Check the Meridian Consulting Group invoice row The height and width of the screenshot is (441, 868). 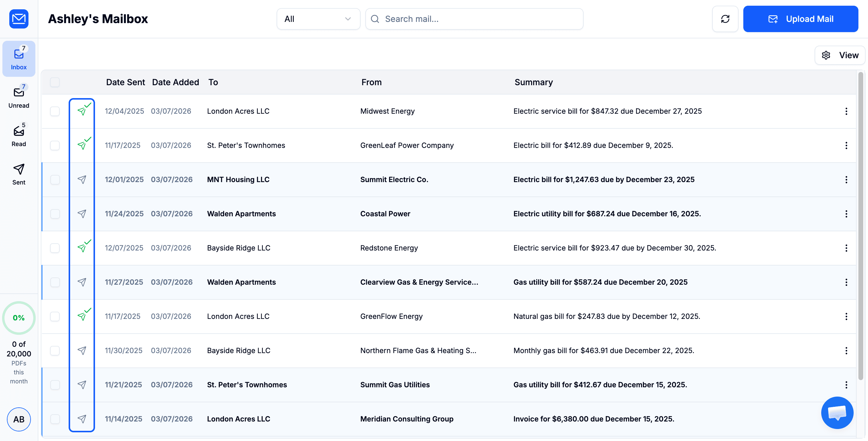click(55, 419)
